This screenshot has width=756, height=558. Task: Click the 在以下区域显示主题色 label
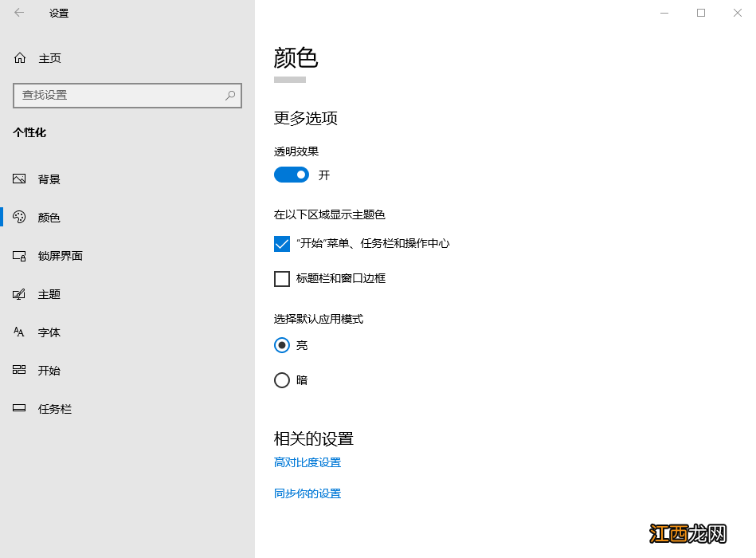coord(330,214)
